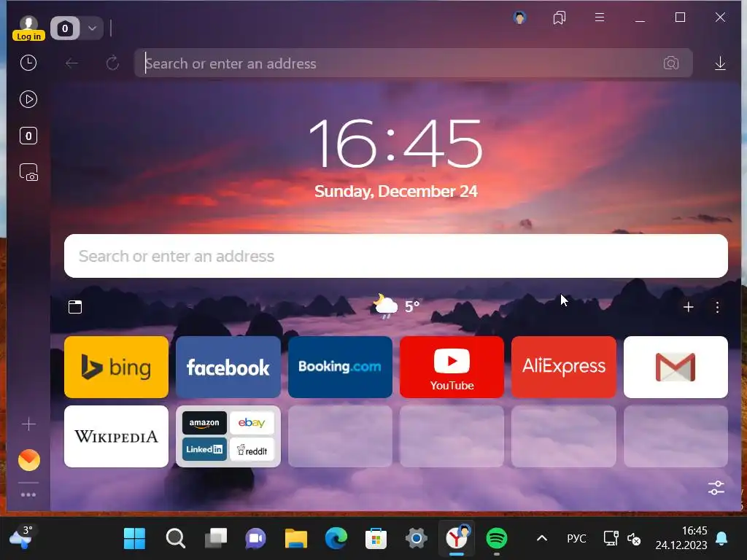
Task: Click the 16:45 clock widget
Action: tap(396, 144)
